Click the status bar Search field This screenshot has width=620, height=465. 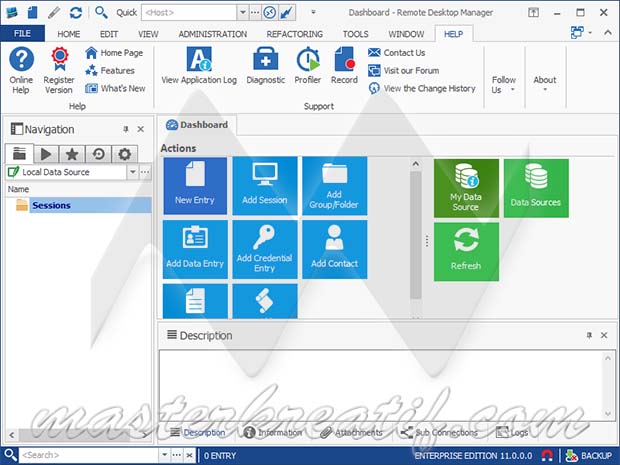click(x=89, y=456)
